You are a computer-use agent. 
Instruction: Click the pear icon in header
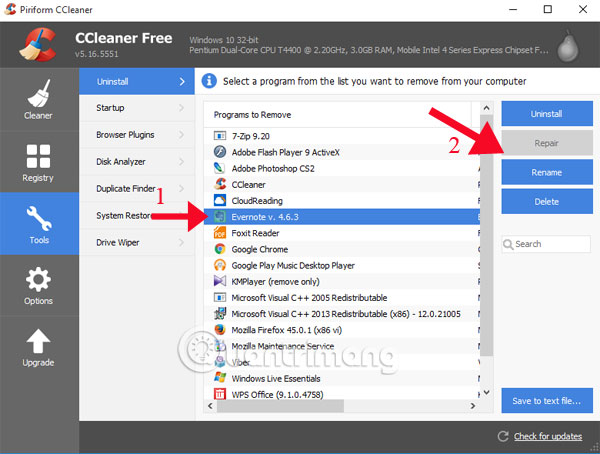[x=568, y=46]
